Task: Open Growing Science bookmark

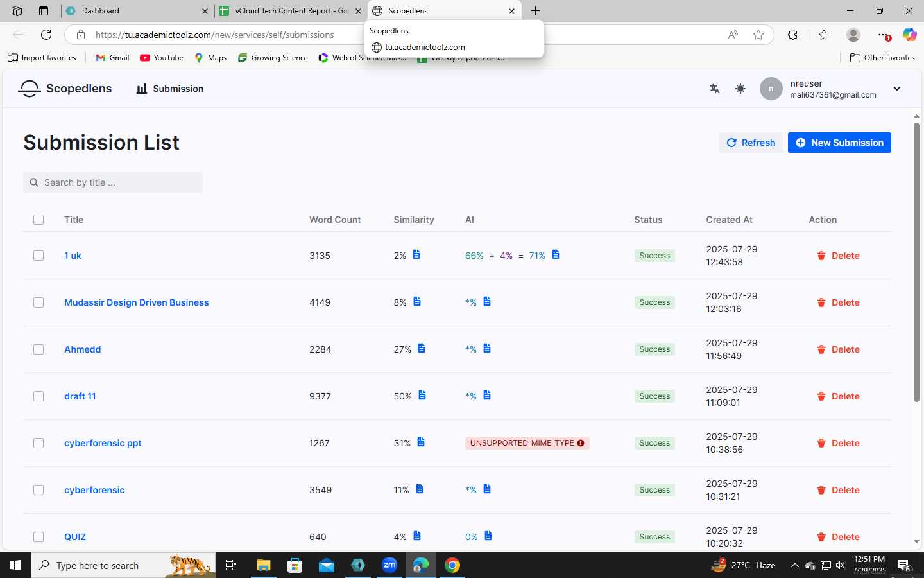Action: coord(273,58)
